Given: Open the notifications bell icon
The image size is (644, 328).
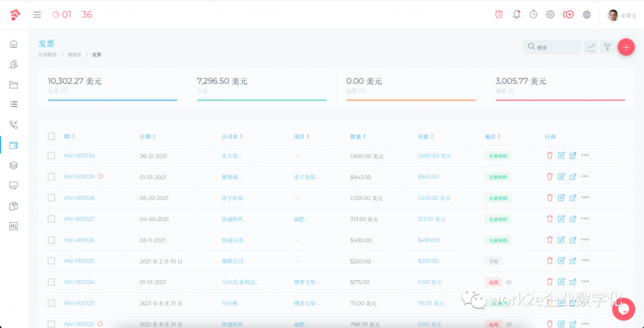Looking at the screenshot, I should [517, 14].
